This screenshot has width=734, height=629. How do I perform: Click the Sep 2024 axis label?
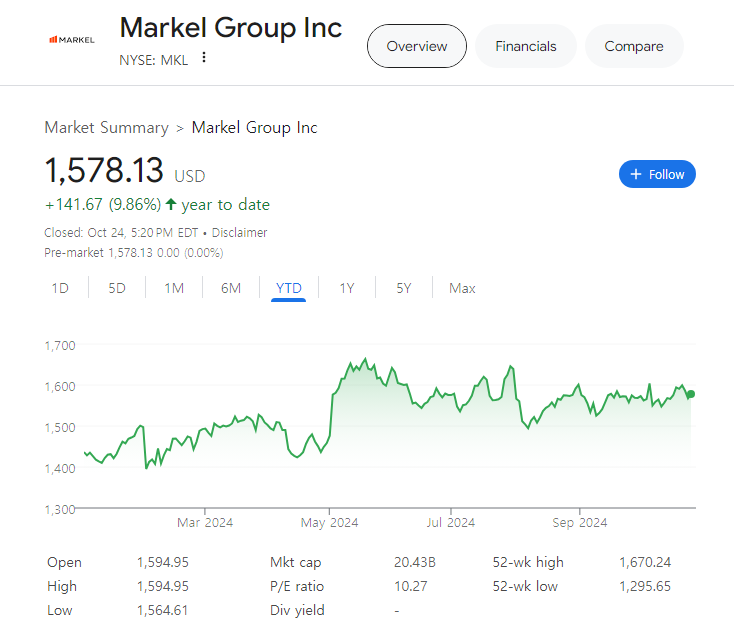click(x=580, y=522)
